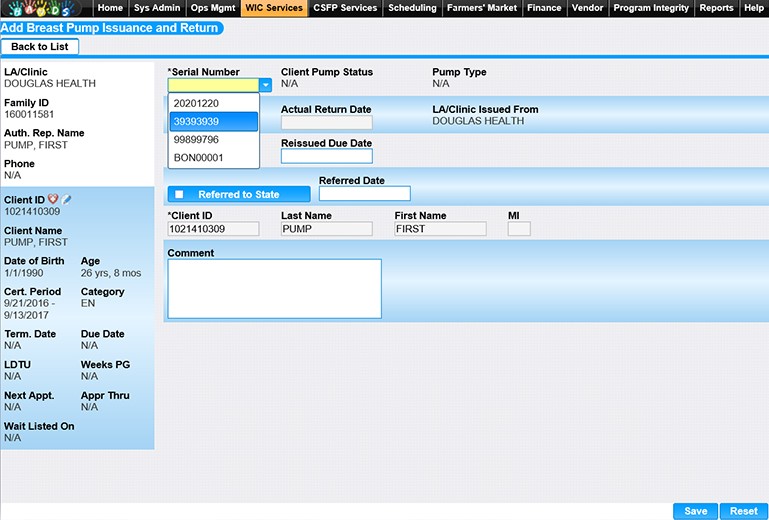The height and width of the screenshot is (520, 769).
Task: Focus the Reissued Due Date field
Action: point(326,156)
